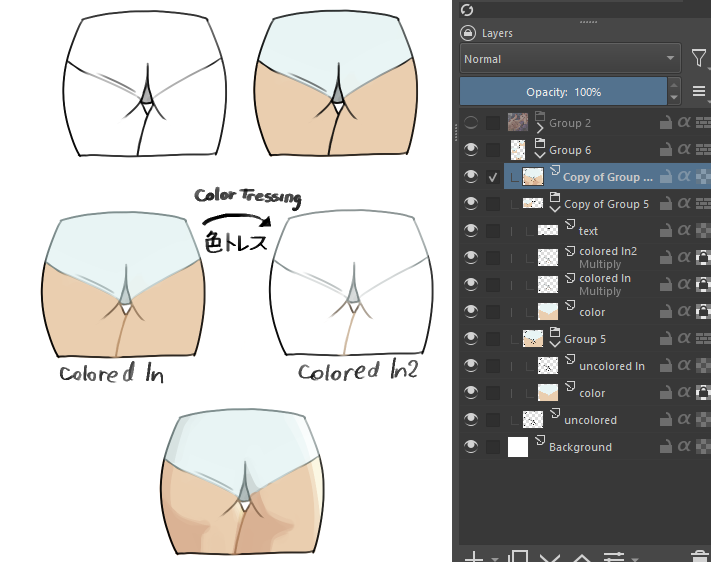Select the Group 2 layer thumbnail
This screenshot has height=562, width=711.
(x=518, y=122)
